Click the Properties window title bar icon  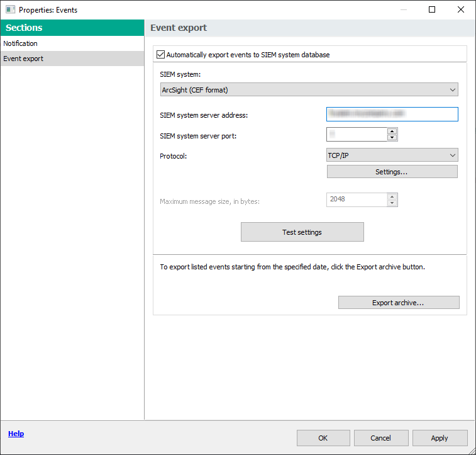click(x=10, y=9)
